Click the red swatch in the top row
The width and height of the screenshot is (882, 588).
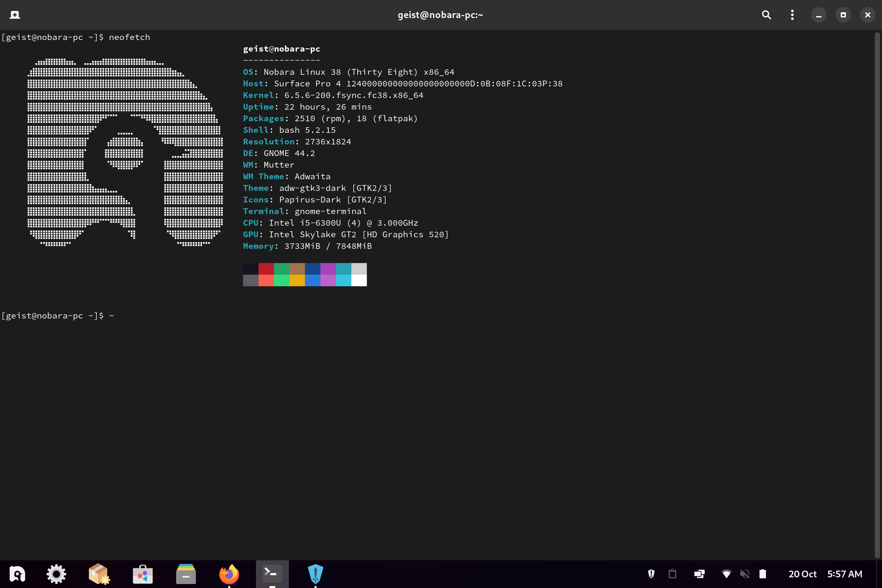266,269
